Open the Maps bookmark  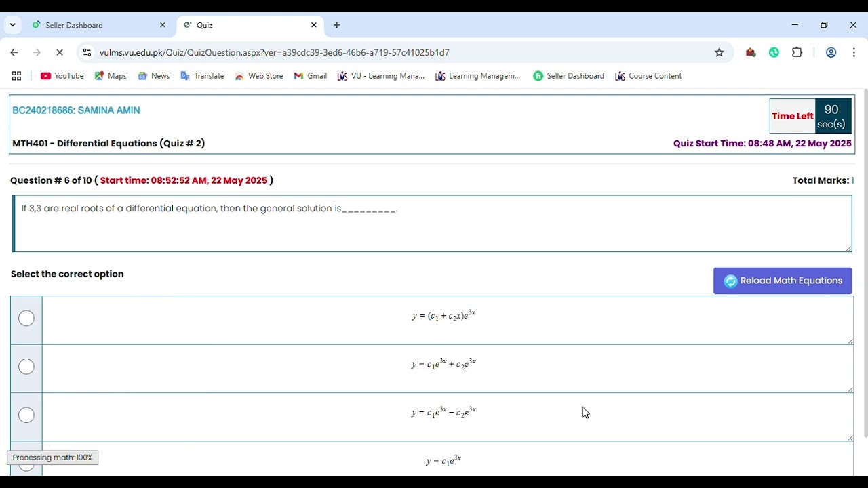[x=111, y=76]
